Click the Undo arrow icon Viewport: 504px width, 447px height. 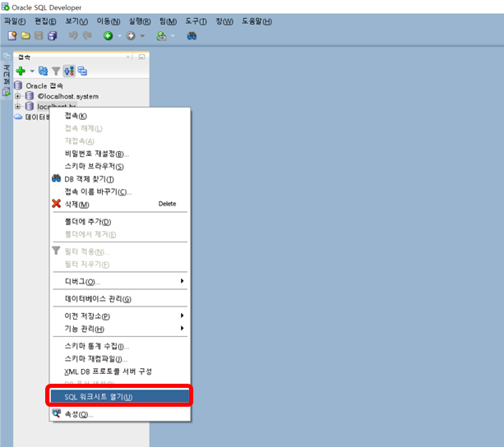tap(73, 35)
